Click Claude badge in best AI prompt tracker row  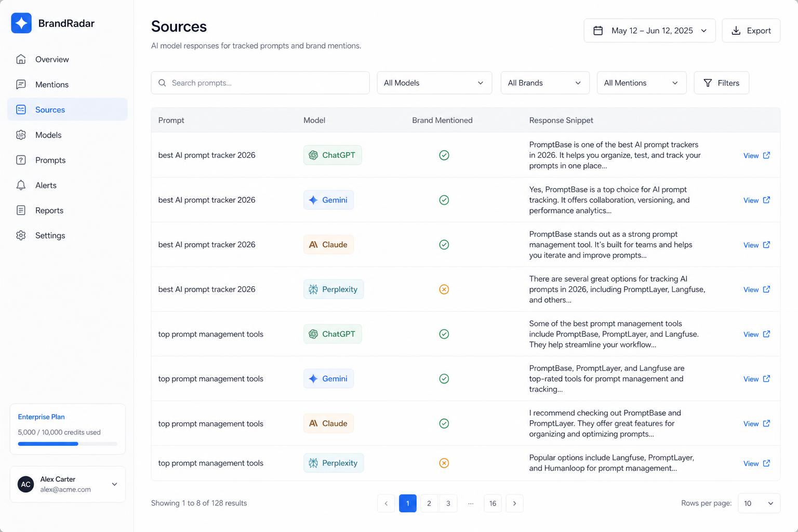(328, 245)
